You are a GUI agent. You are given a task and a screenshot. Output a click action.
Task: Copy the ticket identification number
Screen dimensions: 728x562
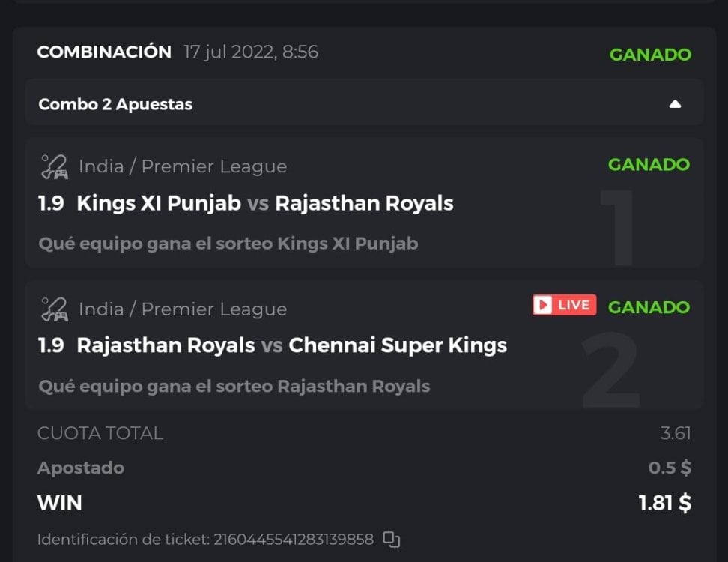coord(392,539)
